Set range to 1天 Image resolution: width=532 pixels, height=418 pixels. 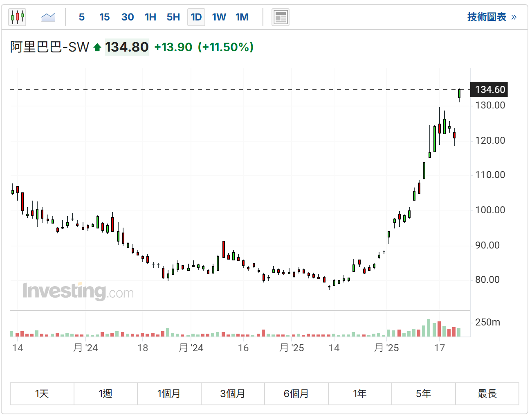[x=42, y=394]
